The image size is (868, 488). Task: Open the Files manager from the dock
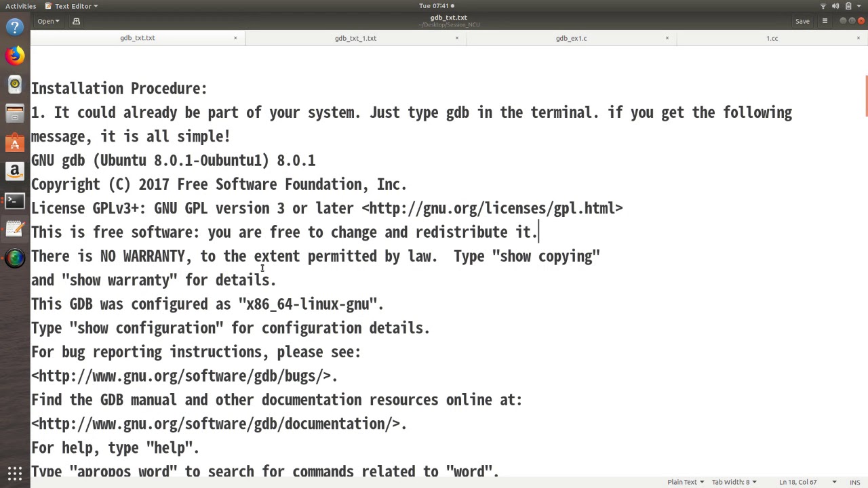15,114
